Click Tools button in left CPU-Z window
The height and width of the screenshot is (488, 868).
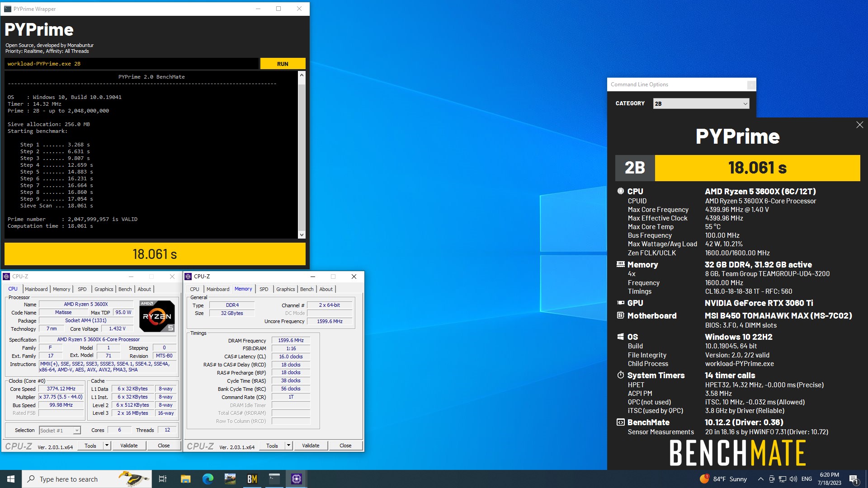tap(90, 446)
